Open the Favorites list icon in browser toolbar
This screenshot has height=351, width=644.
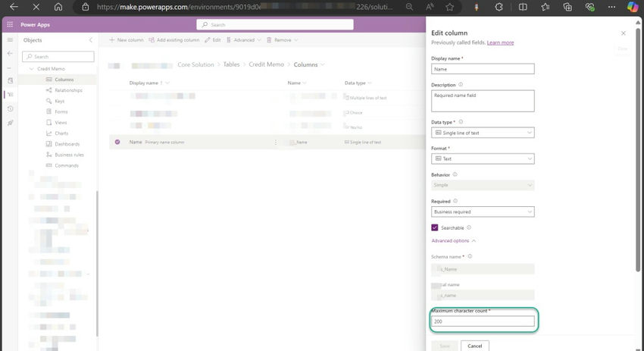coord(545,7)
